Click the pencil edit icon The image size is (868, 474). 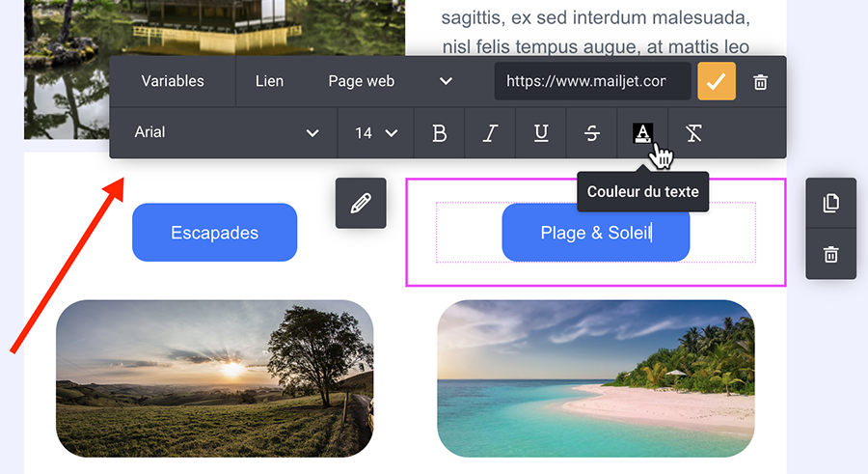pos(361,204)
